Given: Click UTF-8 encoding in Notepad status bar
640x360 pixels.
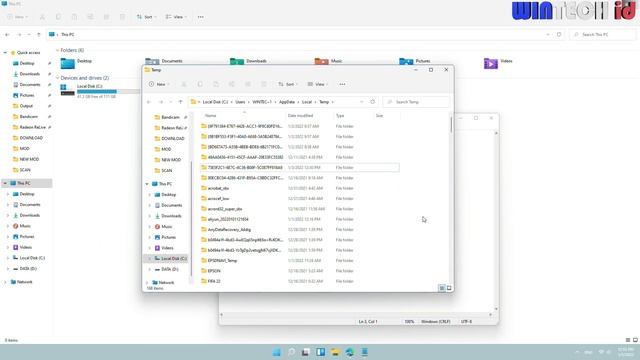Looking at the screenshot, I should coord(467,322).
